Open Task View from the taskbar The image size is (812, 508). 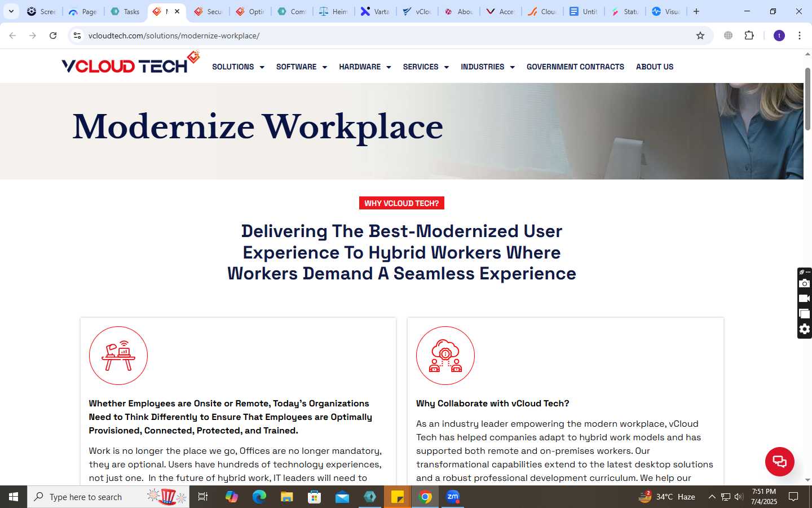pos(203,497)
